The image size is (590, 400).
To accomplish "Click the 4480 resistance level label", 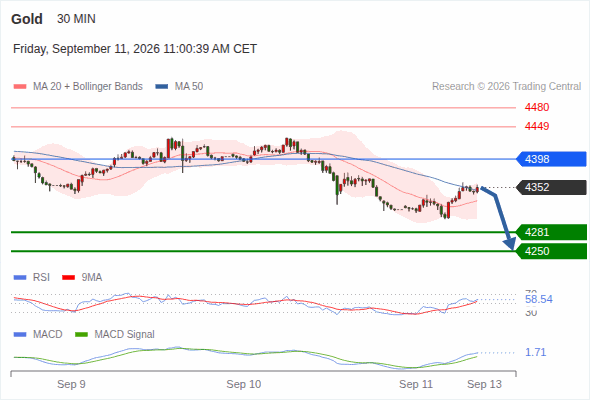I will tap(537, 108).
